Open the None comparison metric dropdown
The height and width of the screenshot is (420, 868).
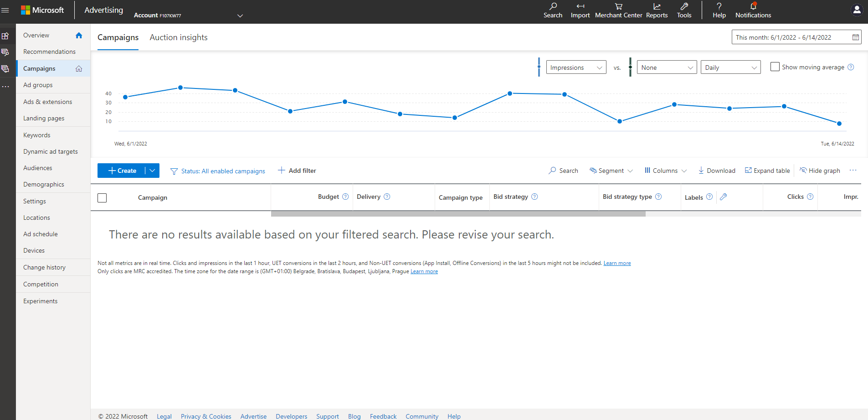(x=667, y=67)
